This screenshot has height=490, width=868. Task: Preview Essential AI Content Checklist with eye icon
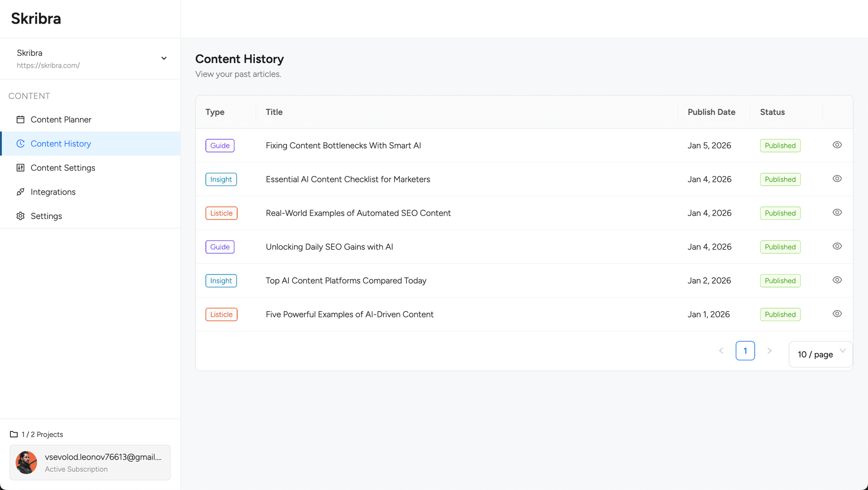(x=837, y=179)
